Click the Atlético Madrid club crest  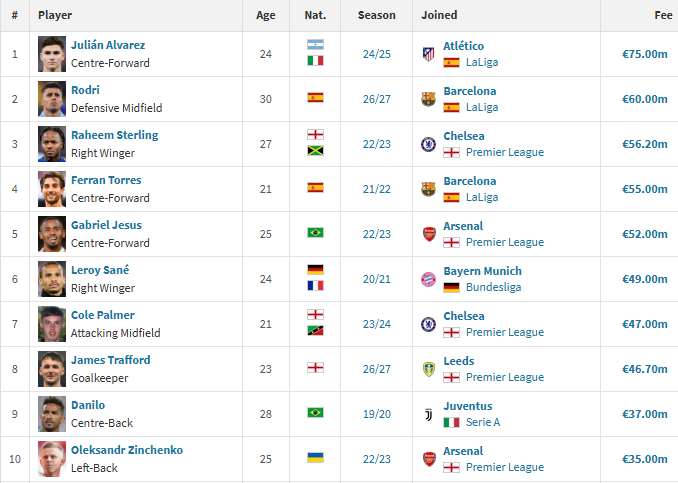pyautogui.click(x=428, y=54)
